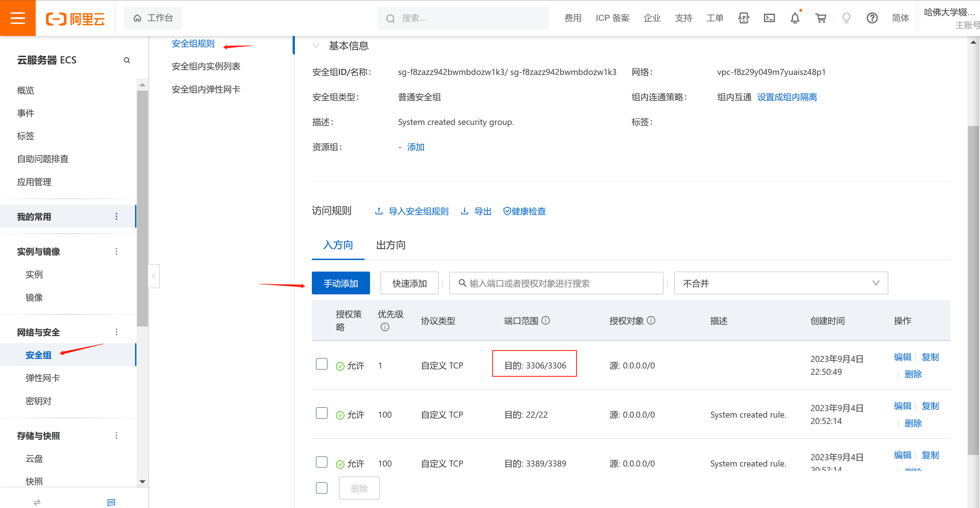The width and height of the screenshot is (980, 508).
Task: Open help via the question mark icon
Action: point(872,18)
